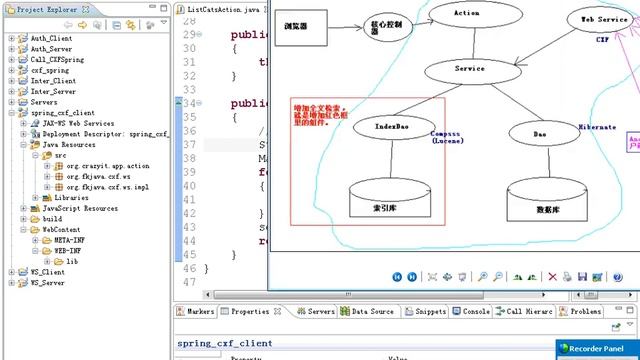Click the editor scrollbar right arrow
640x360 pixels.
pos(543,294)
